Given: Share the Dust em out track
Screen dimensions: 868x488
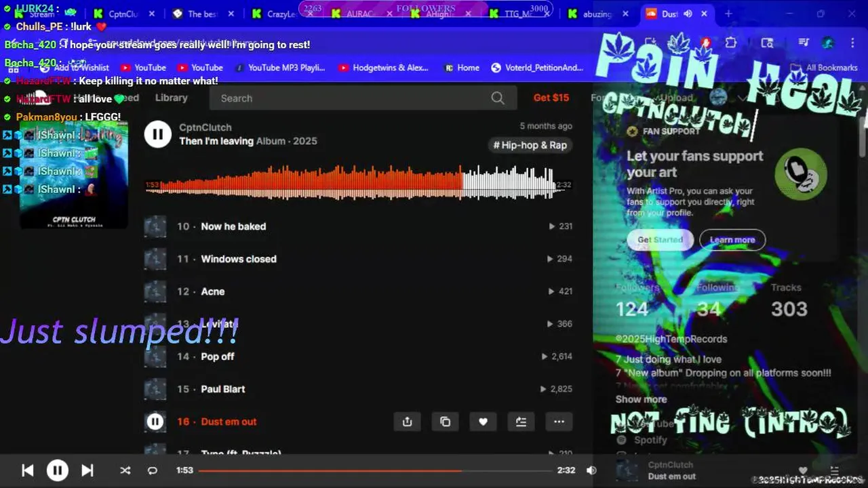Looking at the screenshot, I should coord(408,422).
